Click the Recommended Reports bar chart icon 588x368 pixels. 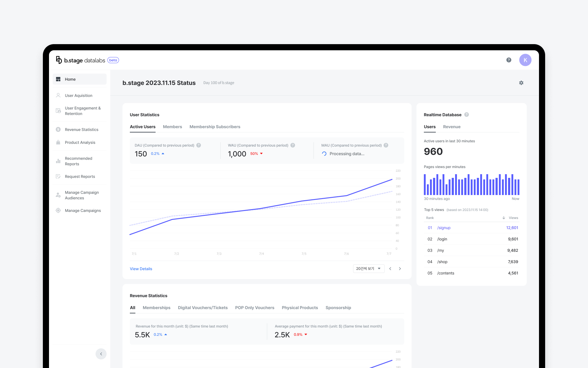click(x=58, y=161)
